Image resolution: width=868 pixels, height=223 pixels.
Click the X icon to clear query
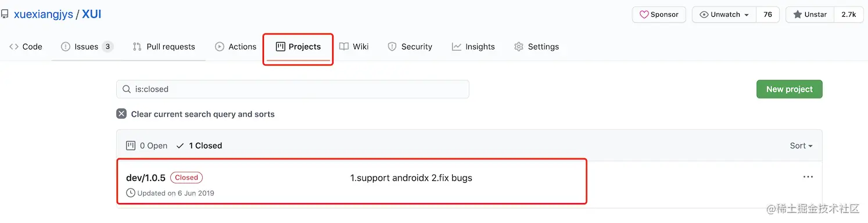point(121,114)
